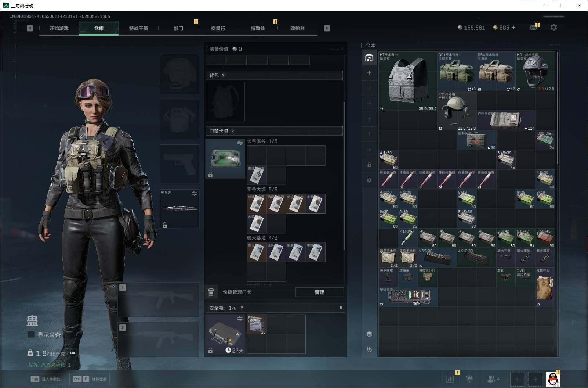Switch to the 特战干员 tab

(x=138, y=28)
